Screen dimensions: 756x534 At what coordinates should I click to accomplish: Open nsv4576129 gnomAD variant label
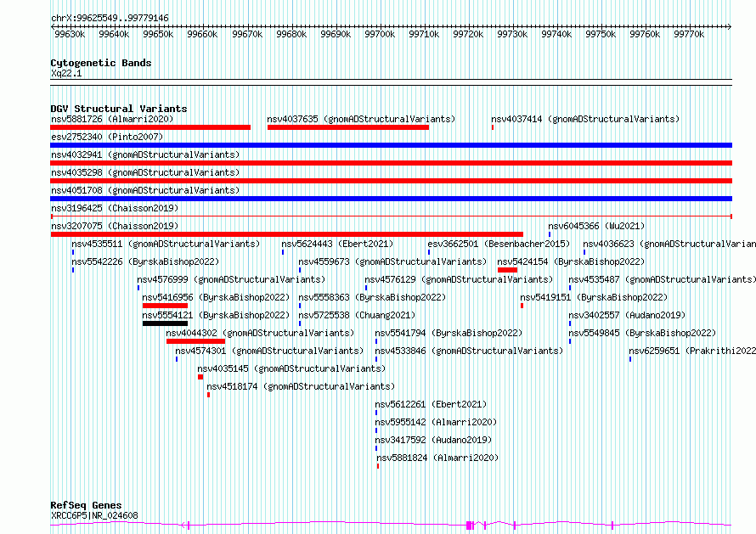pos(459,279)
